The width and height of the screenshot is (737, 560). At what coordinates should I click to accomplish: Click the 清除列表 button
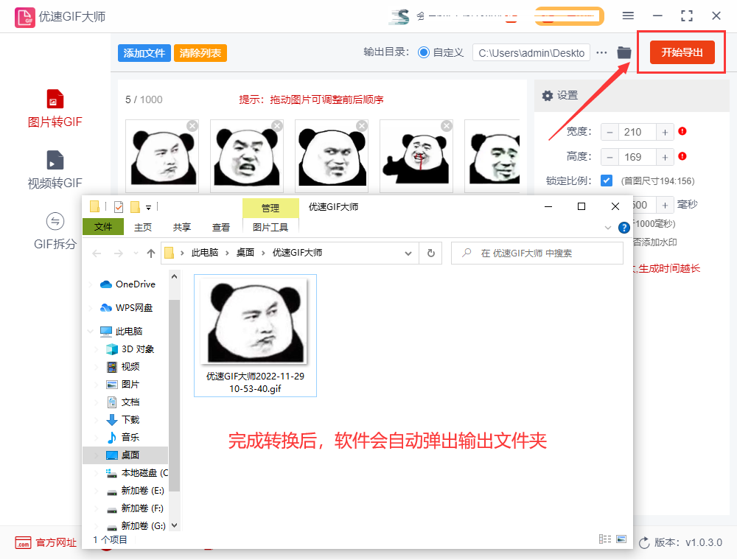coord(200,53)
